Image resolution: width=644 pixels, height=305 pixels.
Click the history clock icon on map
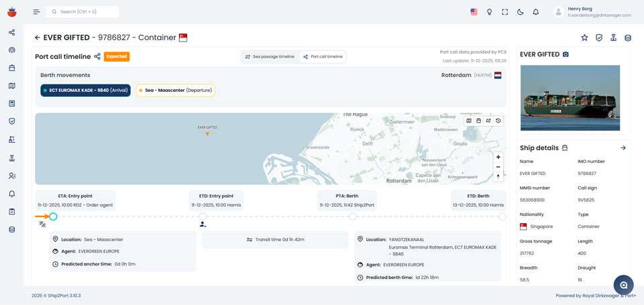(498, 121)
